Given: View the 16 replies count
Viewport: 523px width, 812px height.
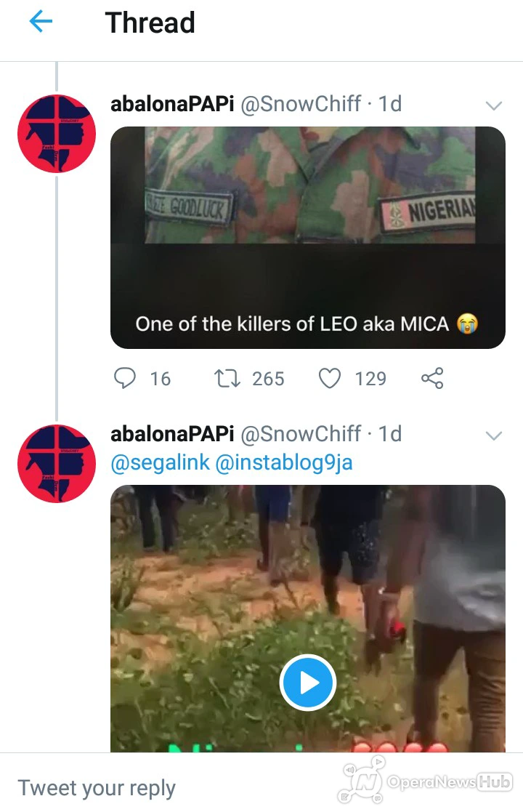Looking at the screenshot, I should (x=161, y=379).
